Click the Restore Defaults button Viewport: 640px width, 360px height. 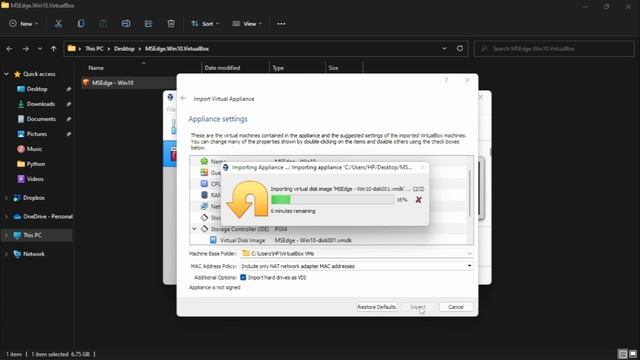point(376,307)
